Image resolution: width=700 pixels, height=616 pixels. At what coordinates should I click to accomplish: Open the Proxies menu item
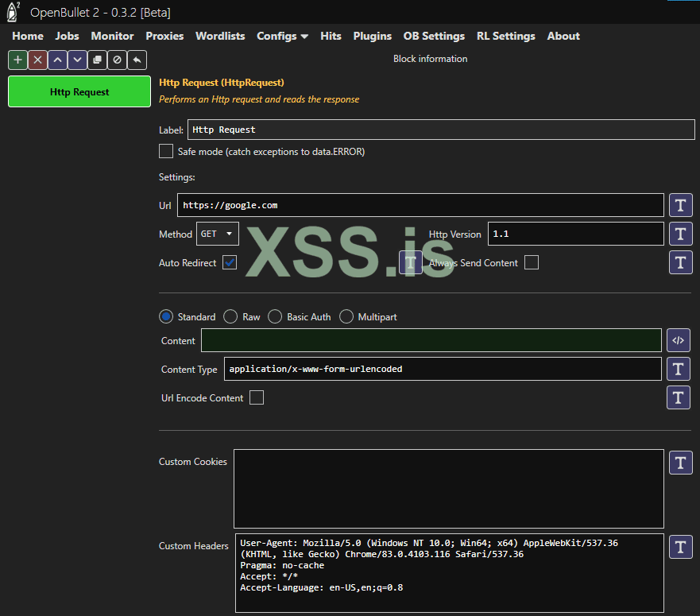[164, 36]
